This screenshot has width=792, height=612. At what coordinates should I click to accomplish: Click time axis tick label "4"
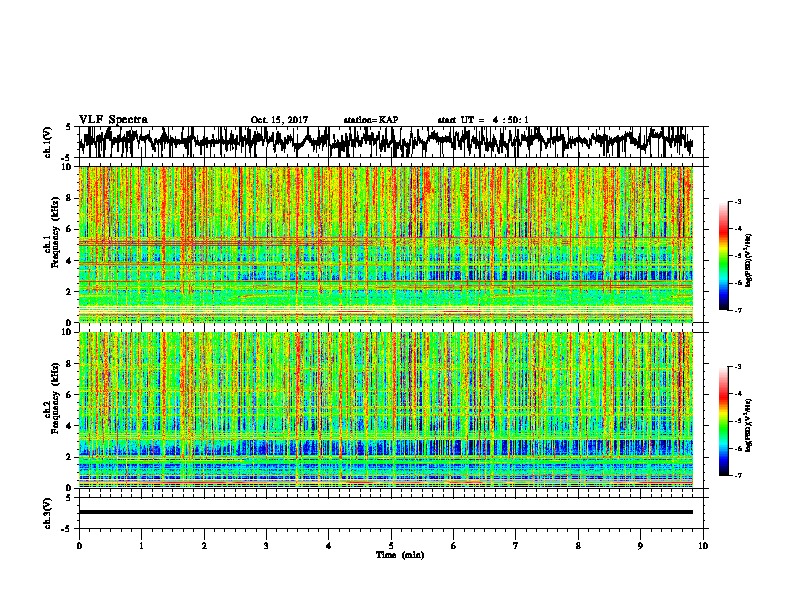point(329,546)
